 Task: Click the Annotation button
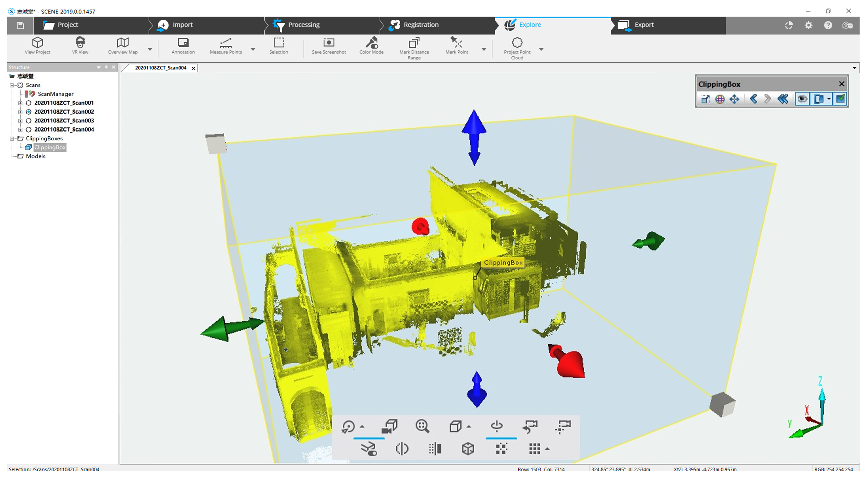point(183,46)
